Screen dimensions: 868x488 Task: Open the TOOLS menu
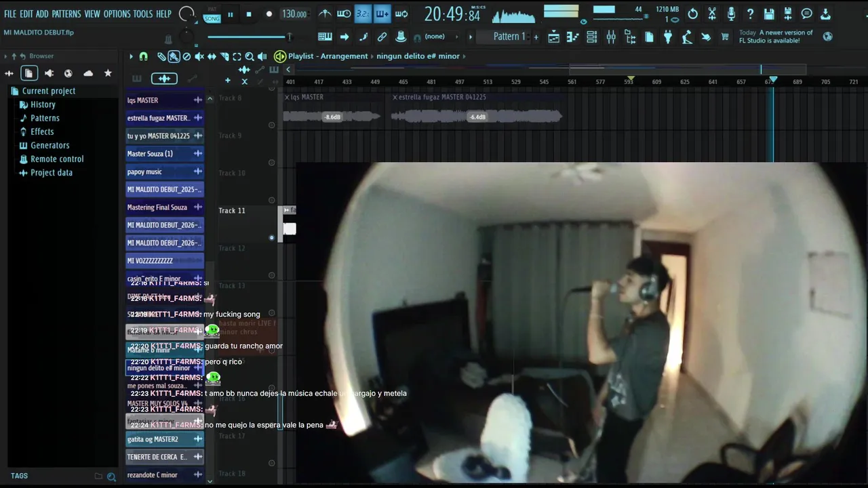click(x=142, y=14)
